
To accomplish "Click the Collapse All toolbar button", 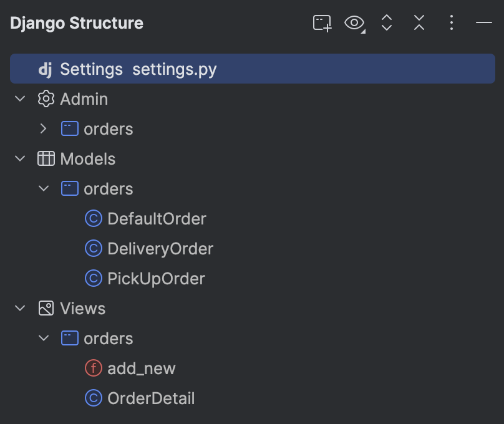I will (x=419, y=23).
